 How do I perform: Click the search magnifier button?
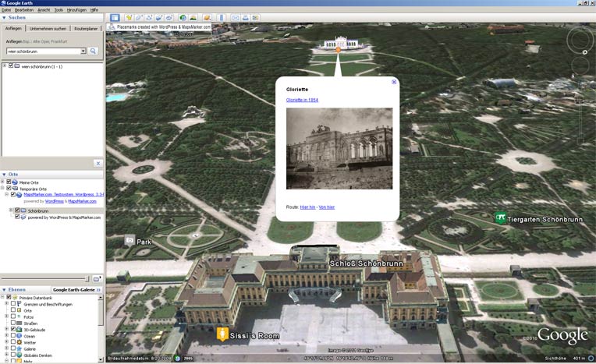coord(93,51)
